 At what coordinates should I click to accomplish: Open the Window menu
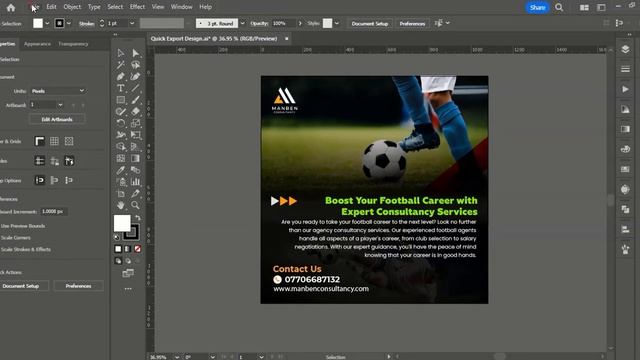182,7
